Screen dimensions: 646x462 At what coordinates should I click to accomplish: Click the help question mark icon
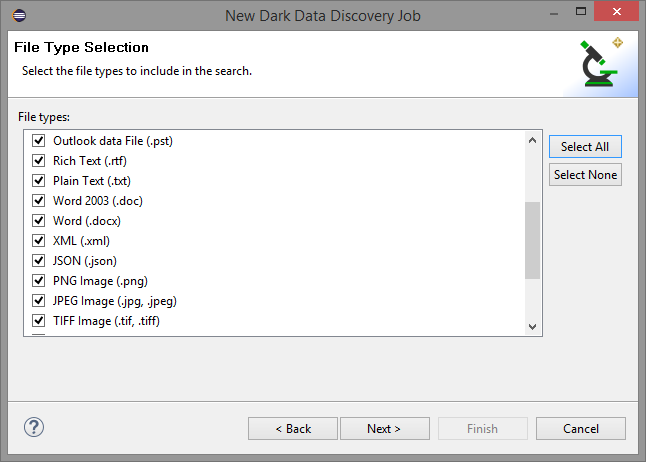34,428
